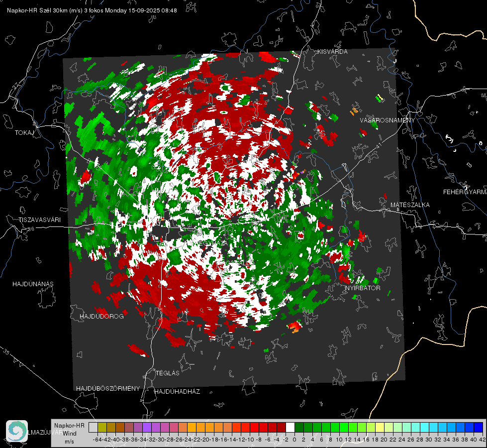Image resolution: width=487 pixels, height=448 pixels.
Task: Click road number 41 near Vásárosnamény
Action: (379, 145)
